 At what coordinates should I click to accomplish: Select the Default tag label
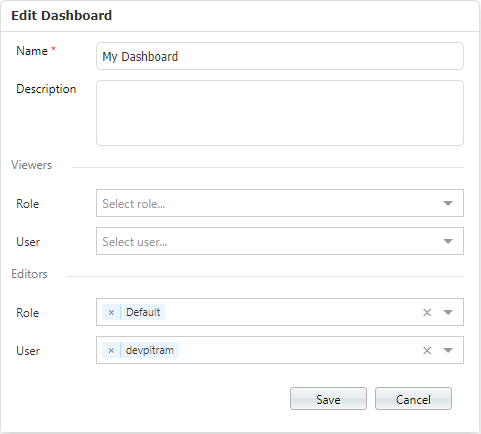143,312
